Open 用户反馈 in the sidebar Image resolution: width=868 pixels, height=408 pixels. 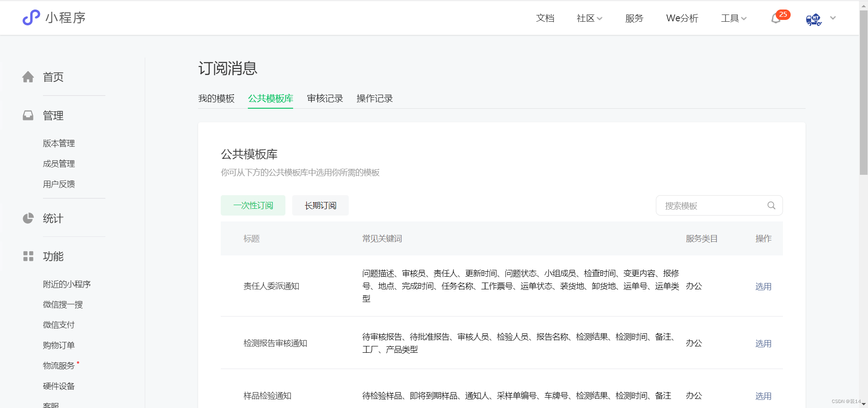(59, 184)
